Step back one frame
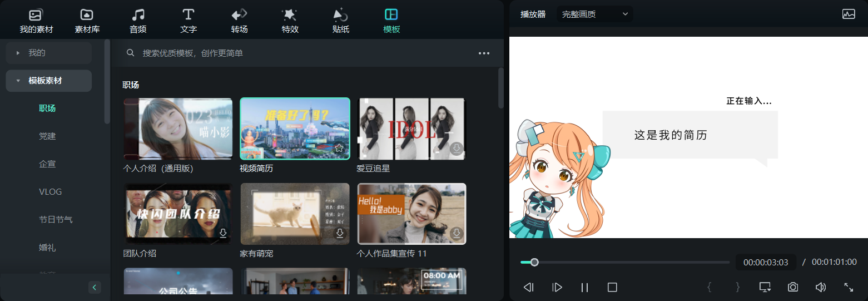This screenshot has height=301, width=868. tap(529, 287)
